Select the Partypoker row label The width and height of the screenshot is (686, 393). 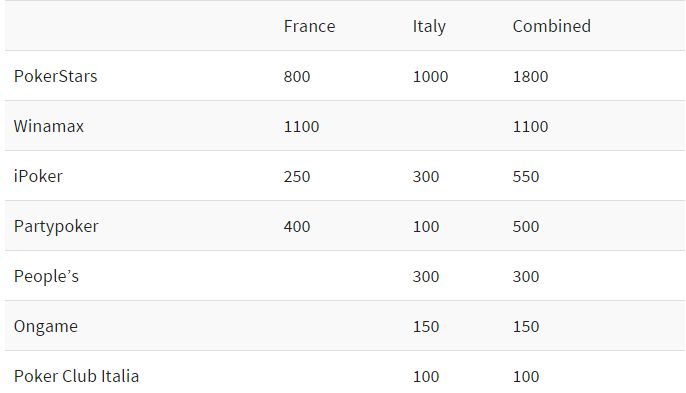tap(56, 227)
